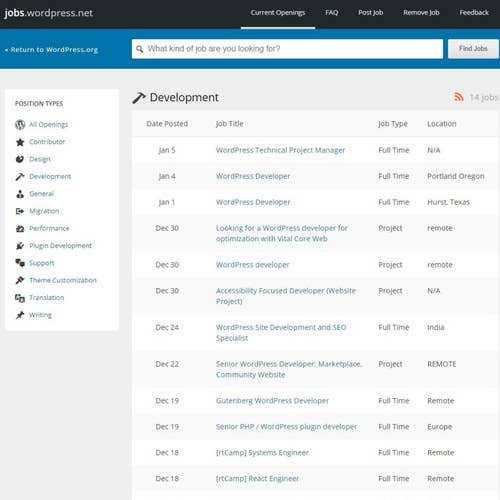Open Senior PHP / WordPress plugin developer job
This screenshot has width=500, height=500.
click(286, 427)
